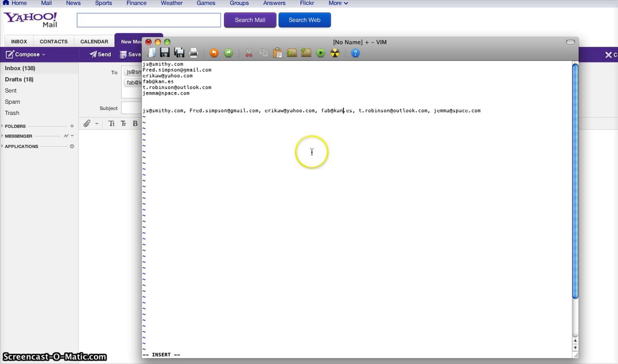Switch to the CALENDAR tab
This screenshot has width=618, height=364.
(x=94, y=41)
